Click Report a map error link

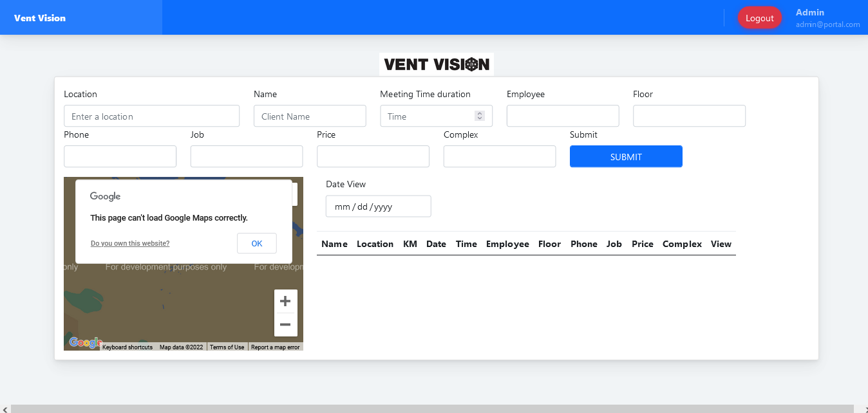pyautogui.click(x=276, y=347)
